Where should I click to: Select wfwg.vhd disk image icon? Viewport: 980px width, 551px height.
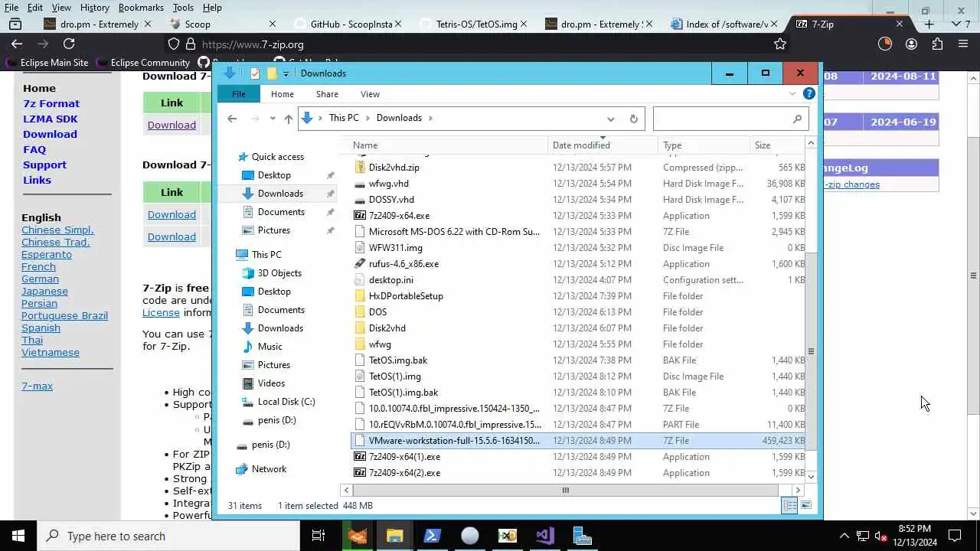(360, 184)
